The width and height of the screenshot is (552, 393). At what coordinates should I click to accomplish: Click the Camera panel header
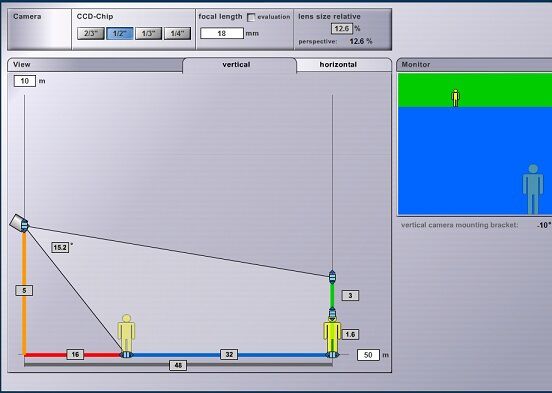27,17
